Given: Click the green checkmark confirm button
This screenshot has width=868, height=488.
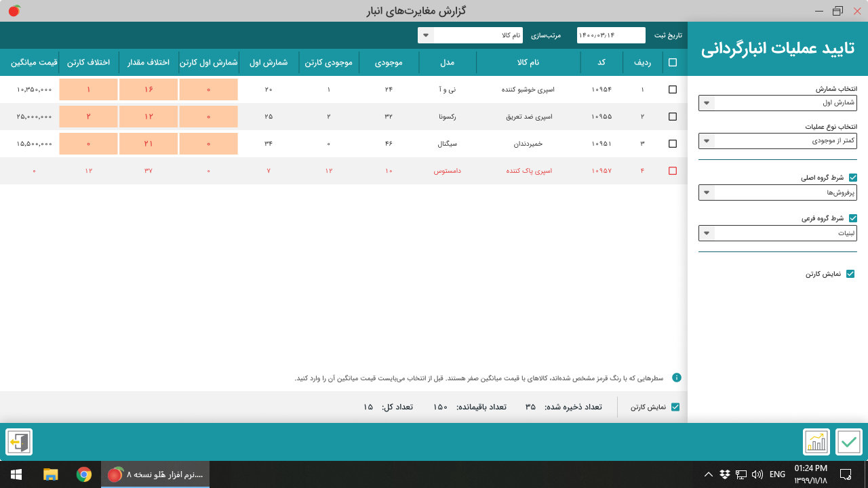Looking at the screenshot, I should coord(848,443).
